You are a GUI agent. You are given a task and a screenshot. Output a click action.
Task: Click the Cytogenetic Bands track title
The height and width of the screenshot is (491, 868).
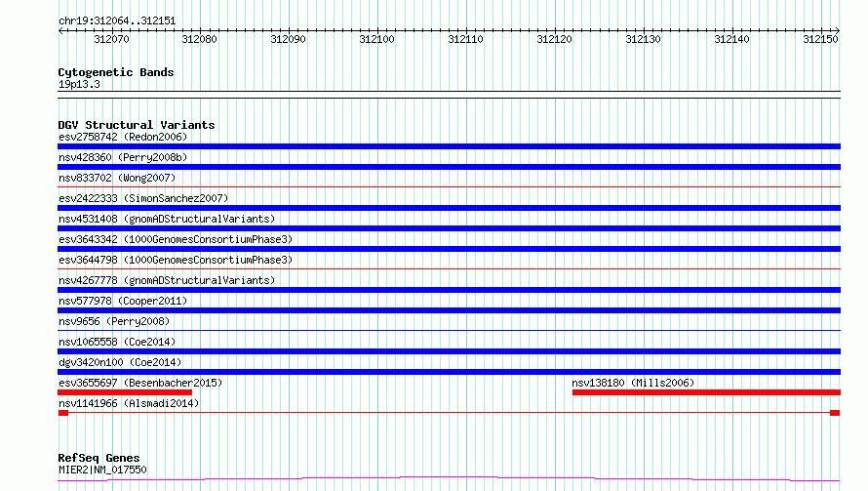tap(116, 72)
